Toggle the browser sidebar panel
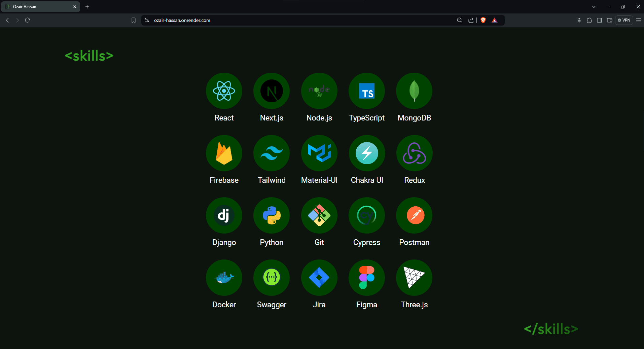 click(599, 20)
